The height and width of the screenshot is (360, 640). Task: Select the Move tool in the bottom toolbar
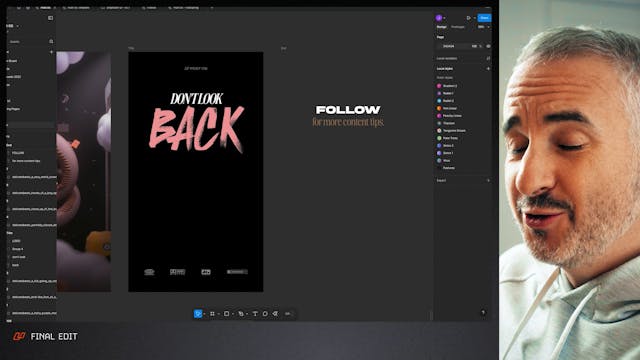[x=198, y=313]
